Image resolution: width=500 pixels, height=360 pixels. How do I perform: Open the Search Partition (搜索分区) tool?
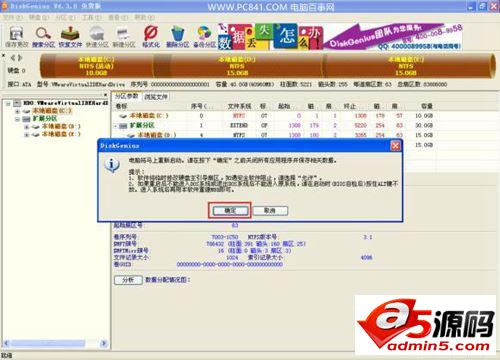pyautogui.click(x=43, y=37)
